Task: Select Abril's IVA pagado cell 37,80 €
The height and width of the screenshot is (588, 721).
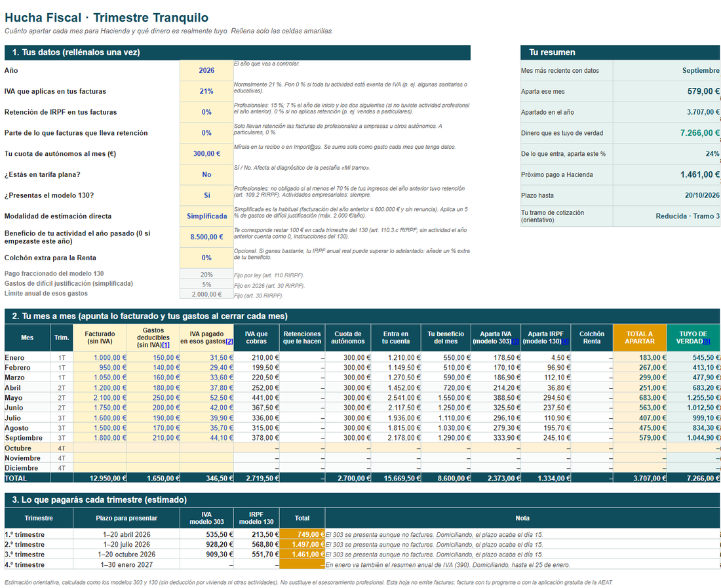Action: 206,387
